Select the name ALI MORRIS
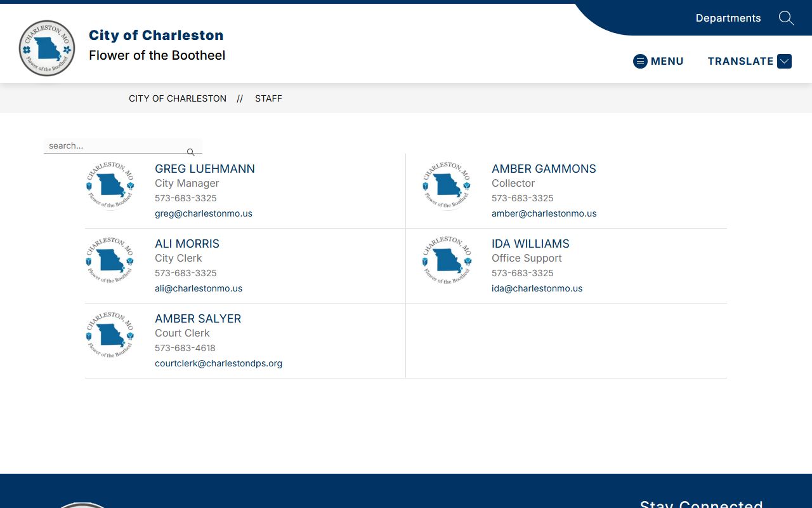Screen dimensions: 812x508 click(x=187, y=244)
